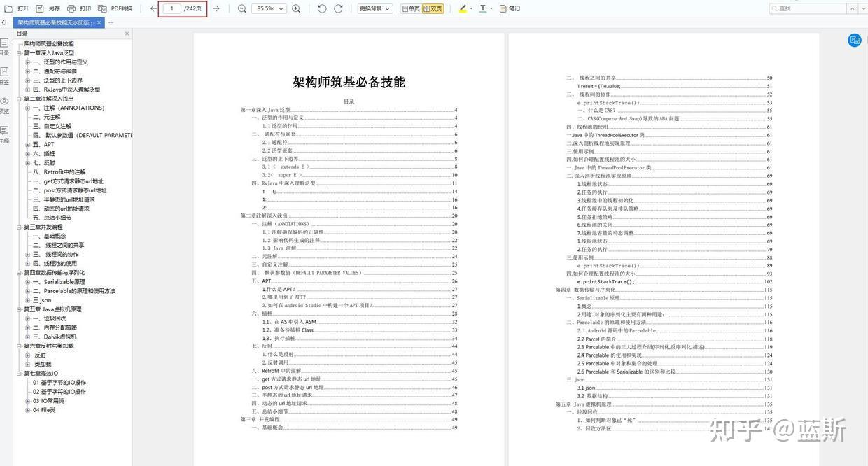
Task: Open the 注释 annotations sidebar panel
Action: (x=4, y=134)
